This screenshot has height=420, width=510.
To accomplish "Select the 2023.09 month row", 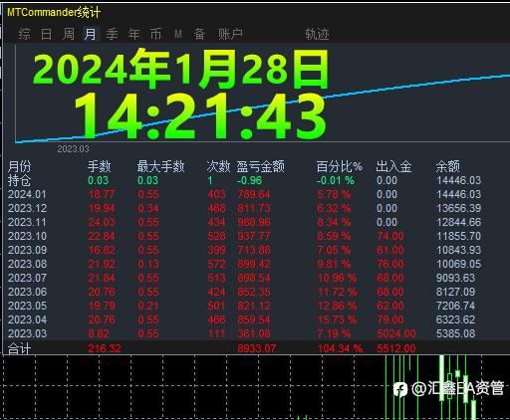I will point(255,250).
